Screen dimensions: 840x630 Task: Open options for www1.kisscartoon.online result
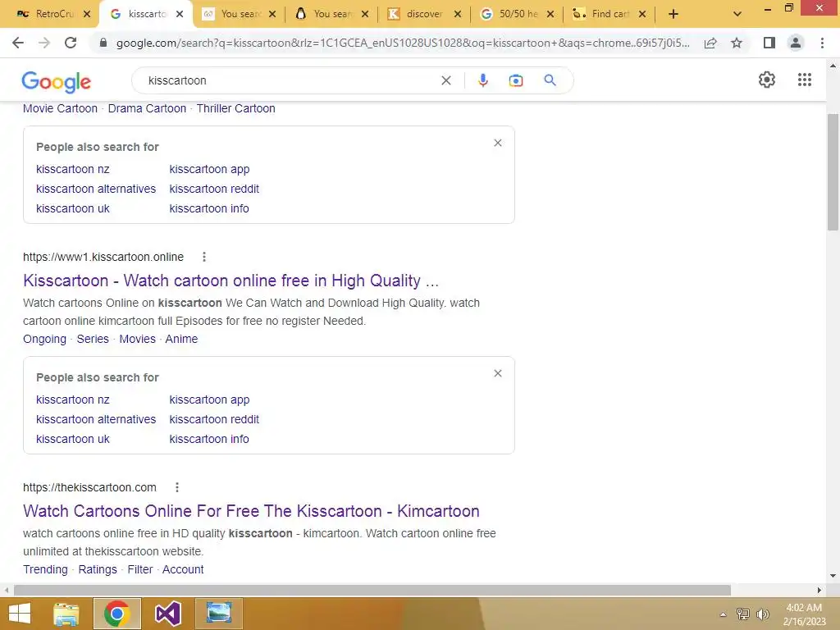click(204, 257)
